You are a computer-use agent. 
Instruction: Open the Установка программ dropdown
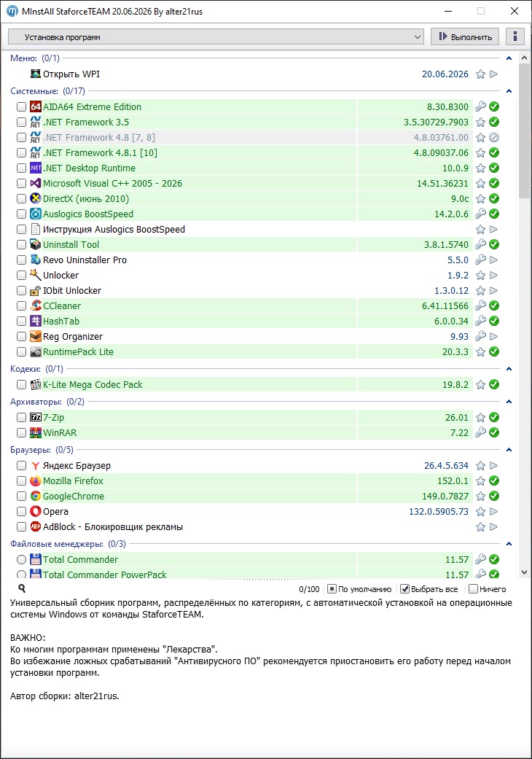click(x=216, y=36)
